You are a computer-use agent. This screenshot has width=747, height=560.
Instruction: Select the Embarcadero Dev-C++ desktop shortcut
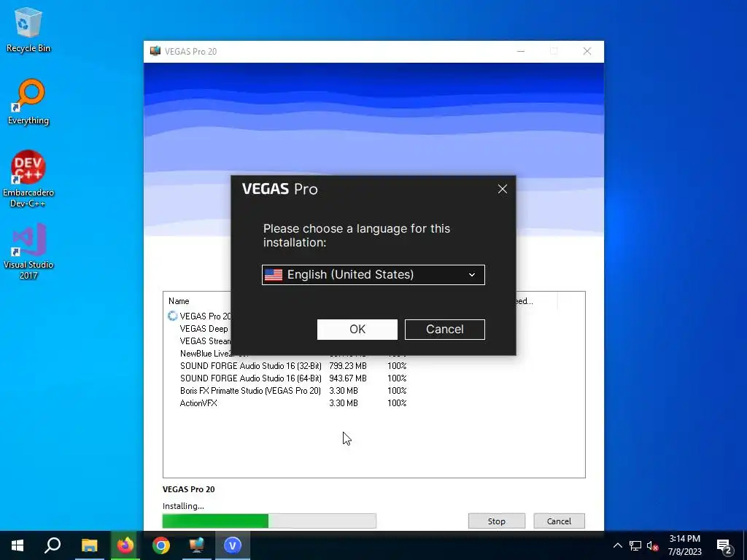click(x=28, y=179)
